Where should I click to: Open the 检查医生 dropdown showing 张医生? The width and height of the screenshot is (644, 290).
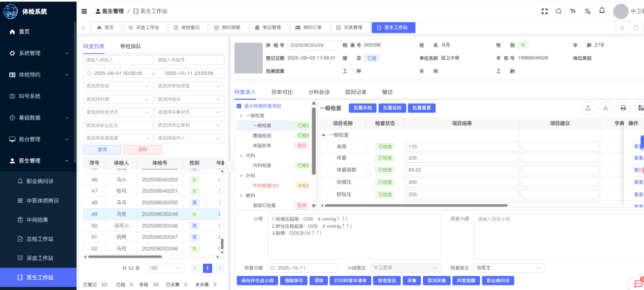[x=509, y=268]
